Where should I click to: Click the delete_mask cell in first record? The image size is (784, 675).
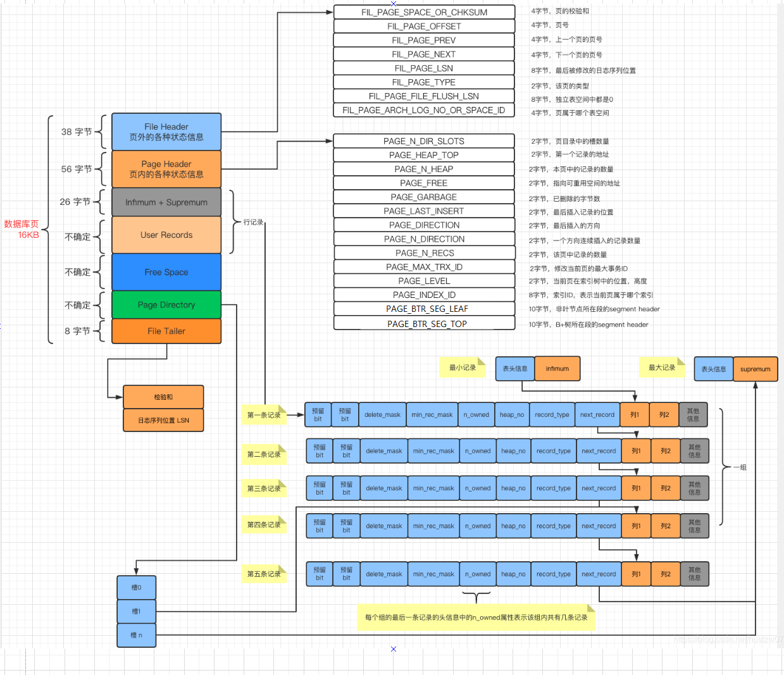[382, 415]
